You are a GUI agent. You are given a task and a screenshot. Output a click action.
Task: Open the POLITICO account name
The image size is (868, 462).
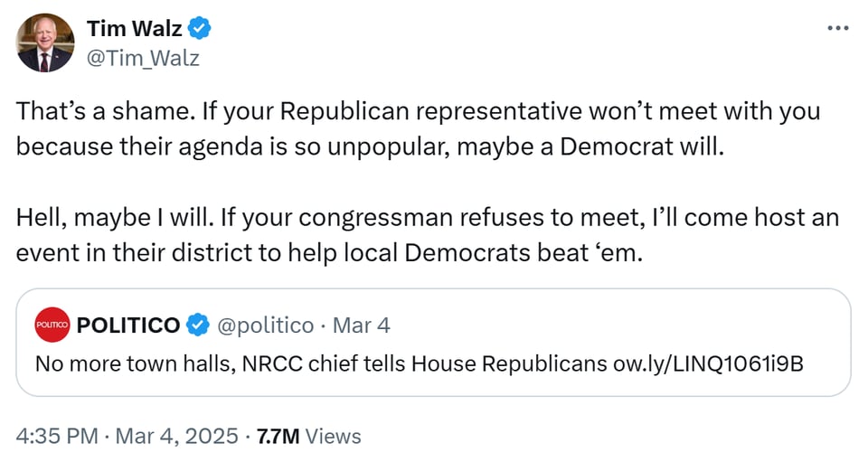tap(128, 325)
